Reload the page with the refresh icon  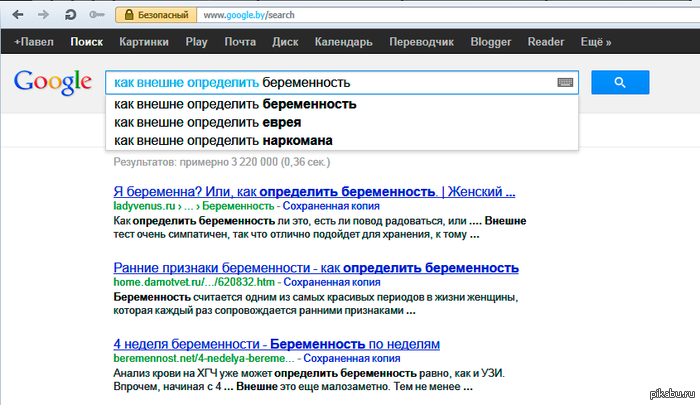pos(69,15)
